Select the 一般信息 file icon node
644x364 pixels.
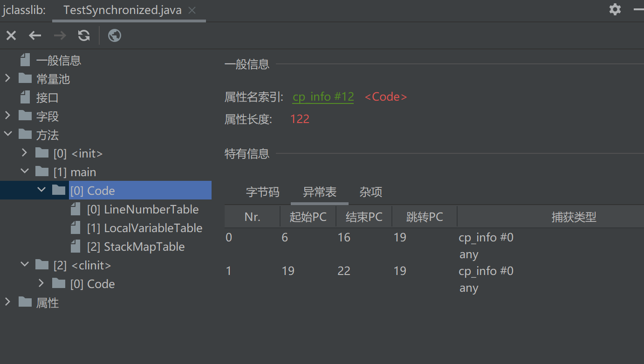25,60
